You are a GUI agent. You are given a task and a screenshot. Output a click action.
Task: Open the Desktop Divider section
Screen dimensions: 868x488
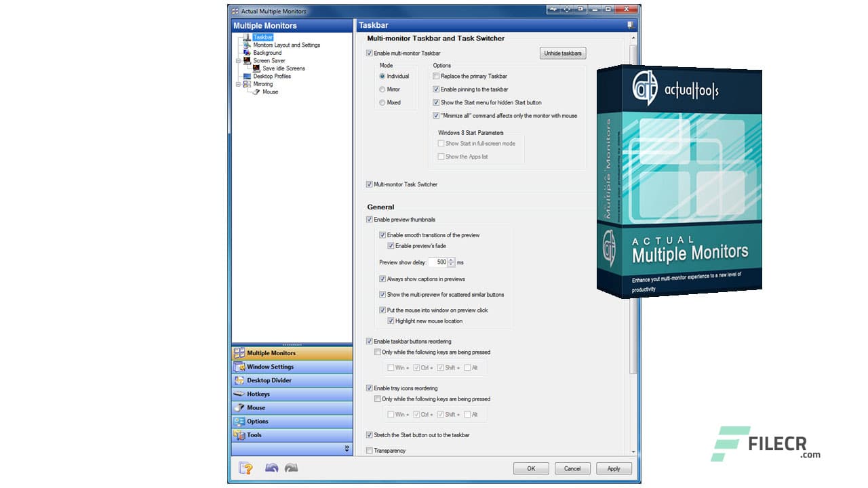click(x=292, y=380)
